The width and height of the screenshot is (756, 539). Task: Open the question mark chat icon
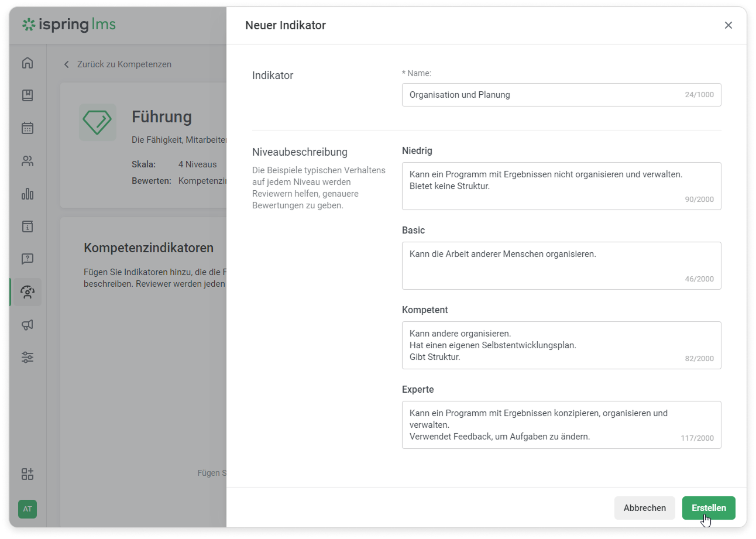(28, 259)
